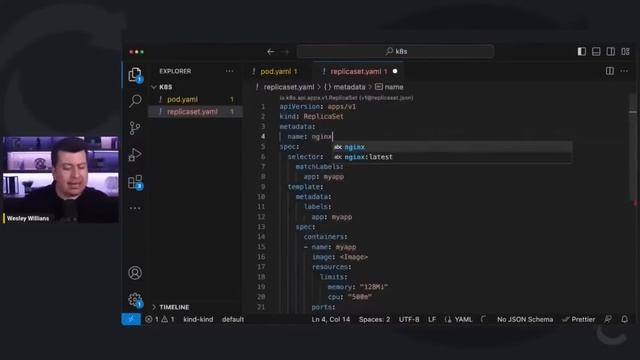Click the feedback icon next to Prettier
The width and height of the screenshot is (640, 360).
(x=608, y=319)
